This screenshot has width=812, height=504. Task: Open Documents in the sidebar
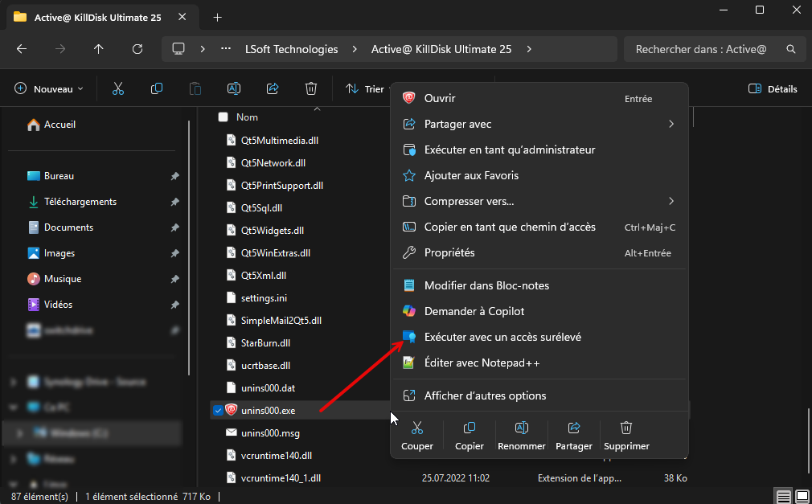pos(61,227)
